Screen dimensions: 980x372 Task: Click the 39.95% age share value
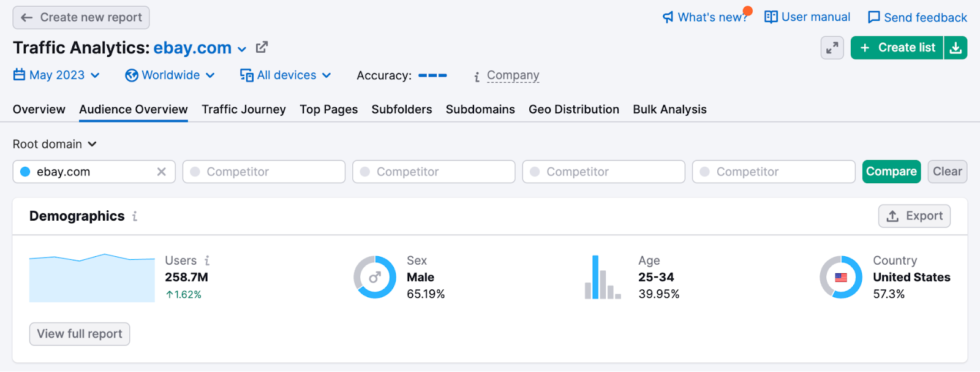659,294
